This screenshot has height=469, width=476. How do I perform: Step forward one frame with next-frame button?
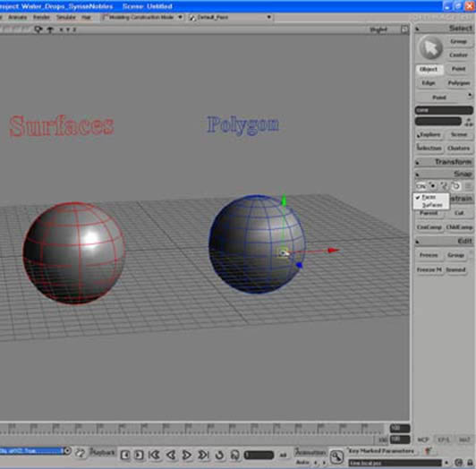pyautogui.click(x=139, y=455)
